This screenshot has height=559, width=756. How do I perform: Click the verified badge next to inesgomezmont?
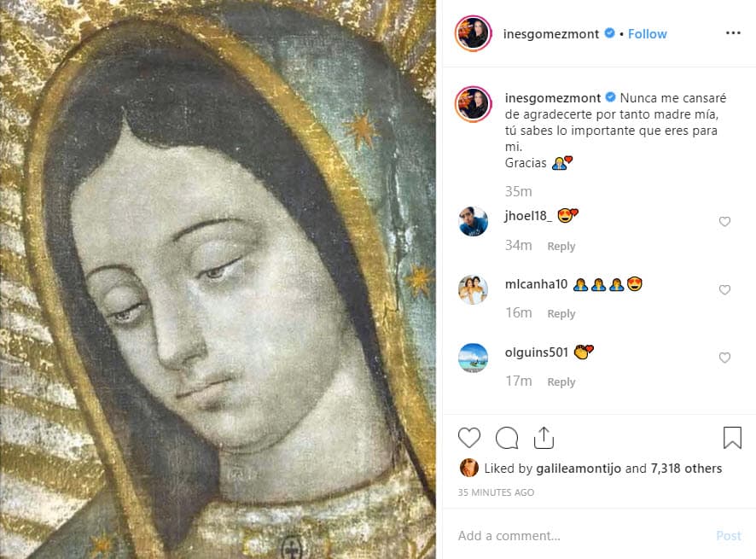[x=608, y=33]
